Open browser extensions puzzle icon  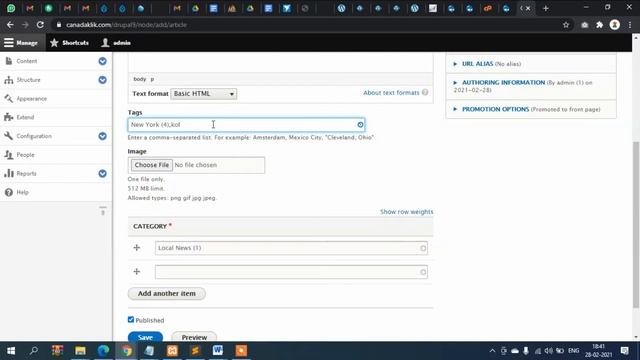600,25
